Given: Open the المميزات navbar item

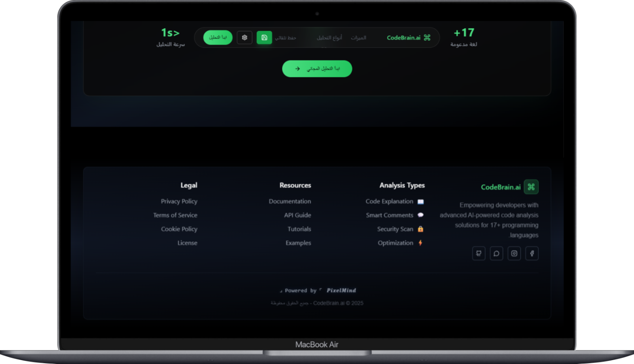Looking at the screenshot, I should (358, 38).
